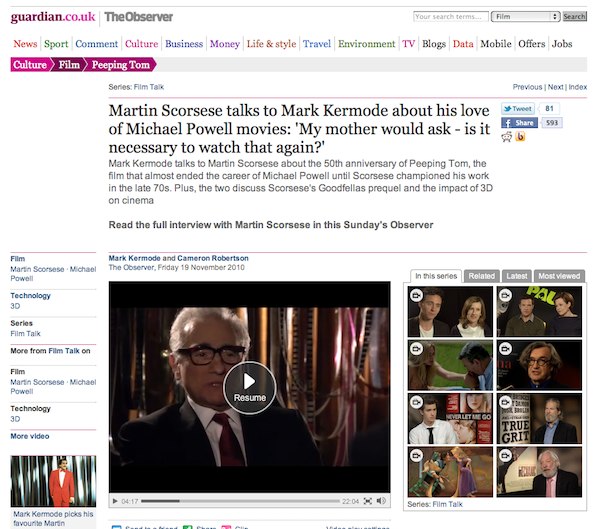This screenshot has height=529, width=600.
Task: Go to the Sport section
Action: [x=56, y=44]
